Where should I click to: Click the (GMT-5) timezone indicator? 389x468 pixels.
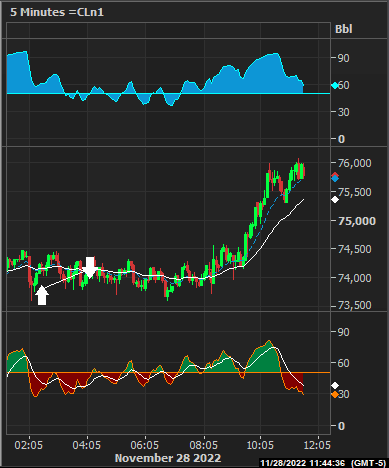[x=368, y=463]
